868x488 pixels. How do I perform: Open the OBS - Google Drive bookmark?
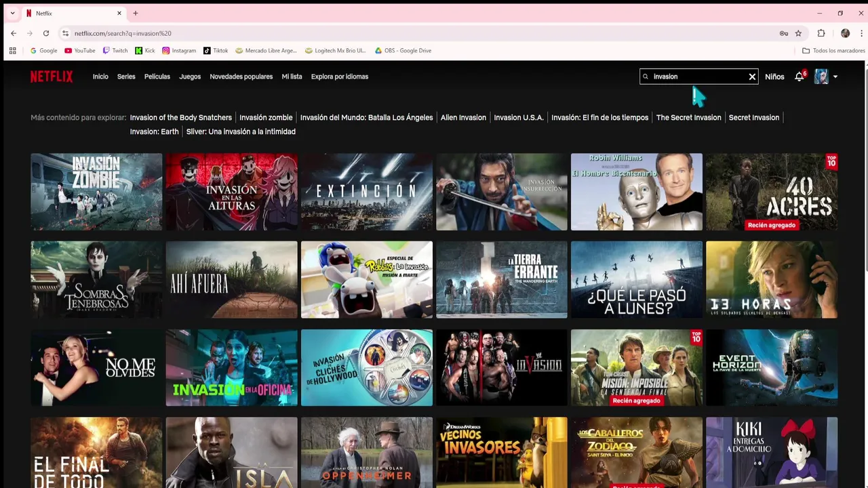click(x=403, y=51)
